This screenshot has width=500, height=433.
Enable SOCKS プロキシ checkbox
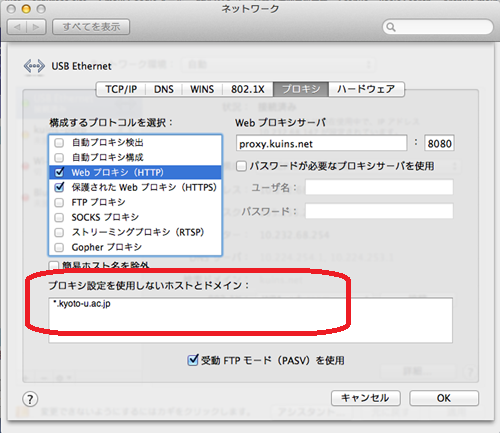59,217
